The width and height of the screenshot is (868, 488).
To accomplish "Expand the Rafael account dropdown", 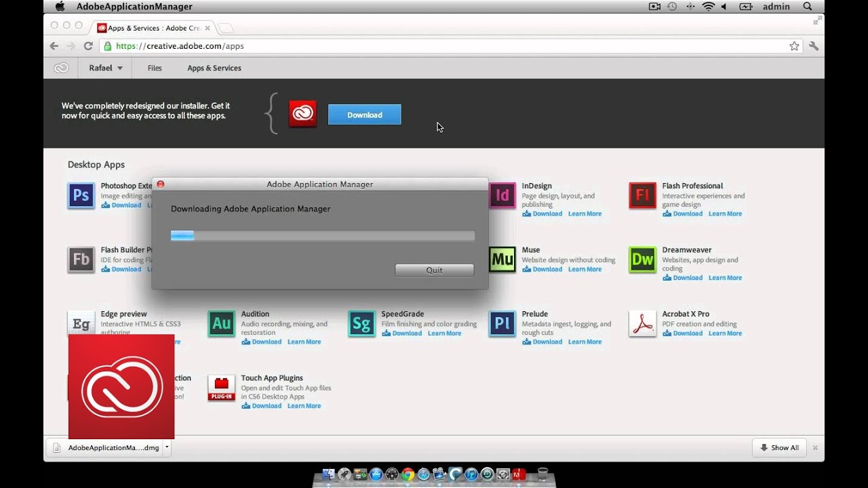I will point(106,68).
